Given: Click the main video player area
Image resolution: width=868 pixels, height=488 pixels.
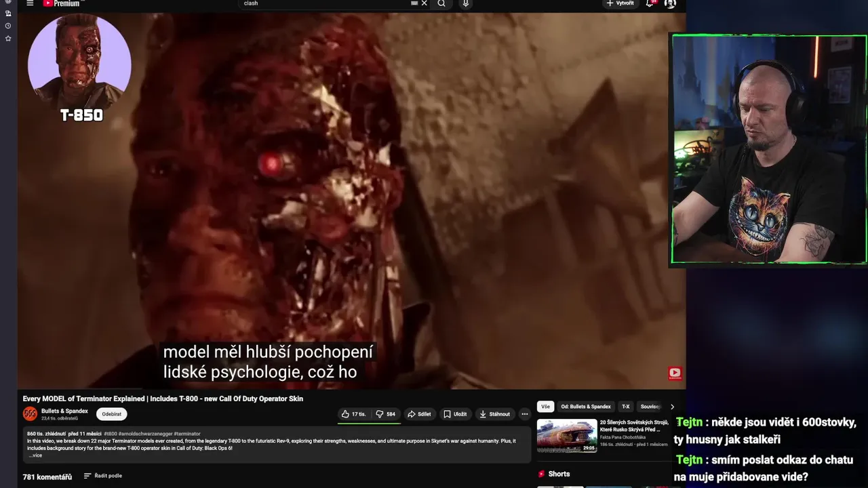Looking at the screenshot, I should 351,201.
